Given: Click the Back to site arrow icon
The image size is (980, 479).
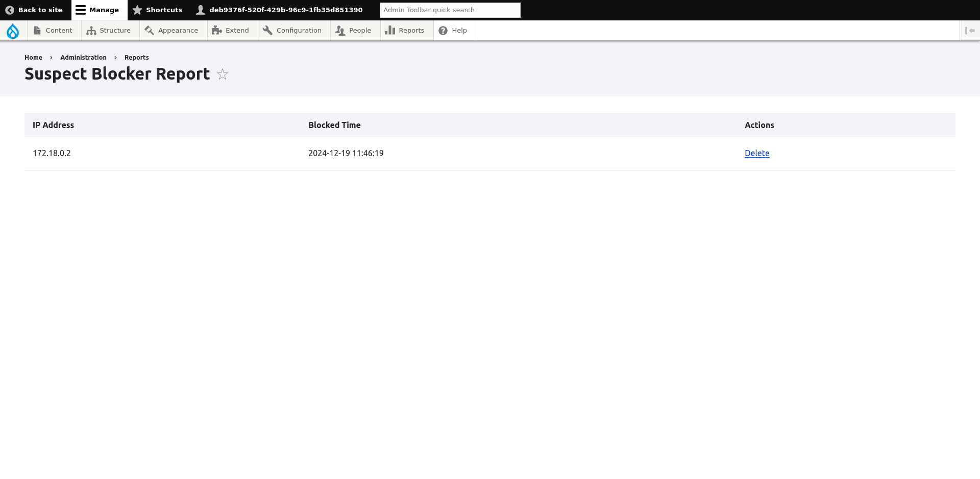Looking at the screenshot, I should pos(9,10).
